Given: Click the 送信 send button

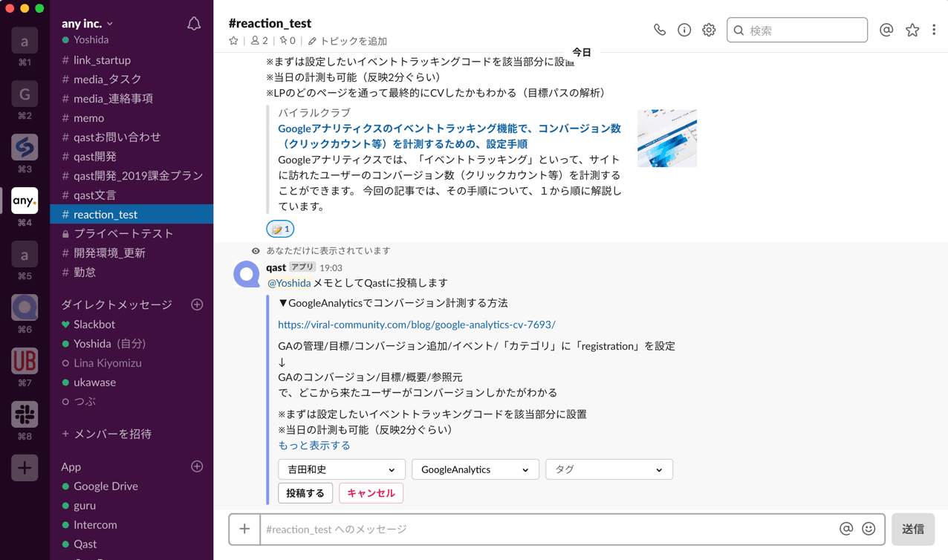Looking at the screenshot, I should tap(913, 529).
